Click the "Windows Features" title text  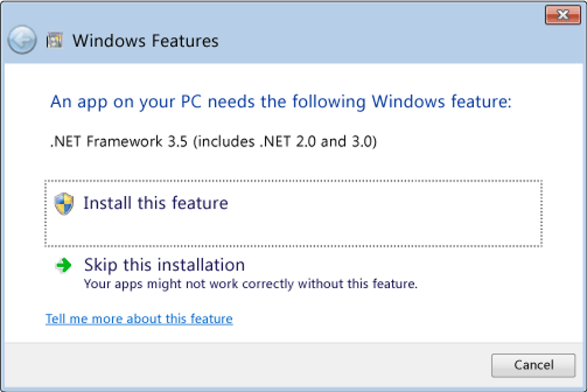click(x=145, y=41)
